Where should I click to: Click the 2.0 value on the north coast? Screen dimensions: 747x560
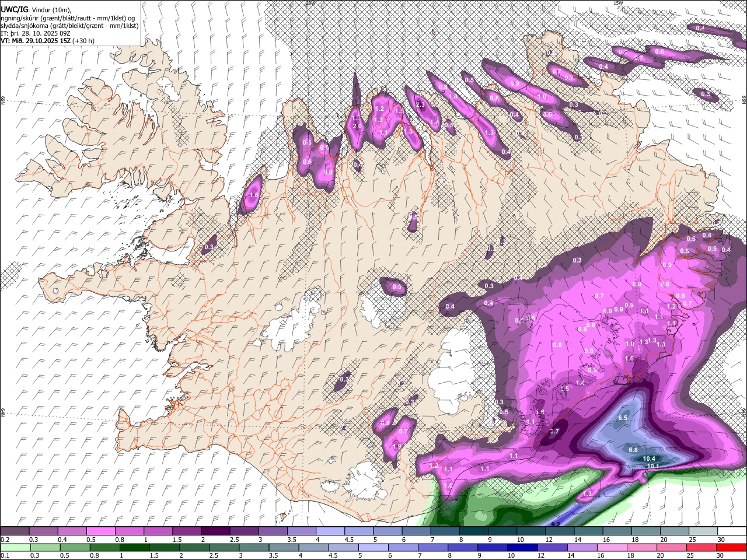(x=358, y=126)
